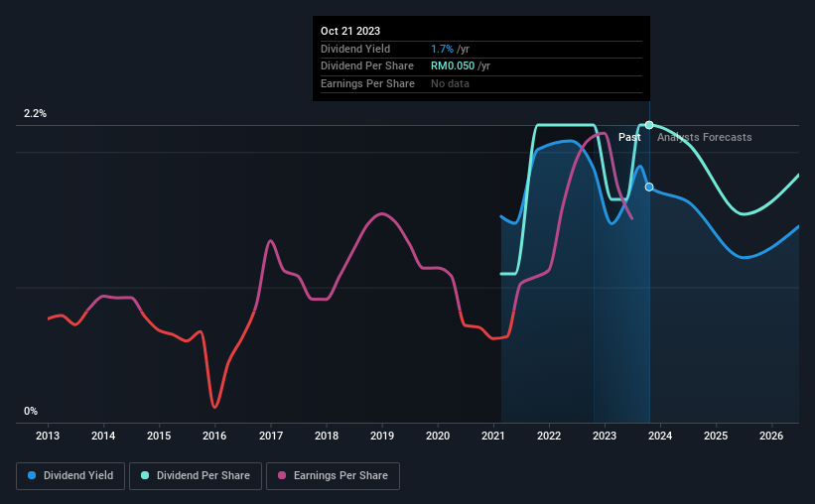Click the blue Dividend Yield legend dot
The image size is (815, 504).
[x=32, y=475]
